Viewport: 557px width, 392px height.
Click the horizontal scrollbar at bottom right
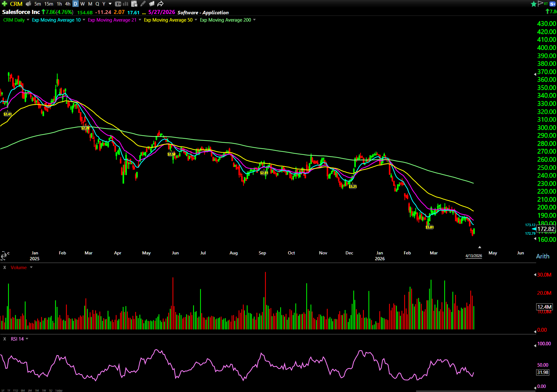476,391
